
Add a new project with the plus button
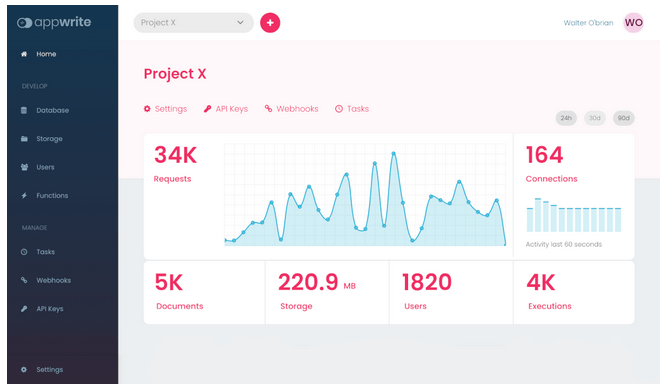tap(270, 23)
